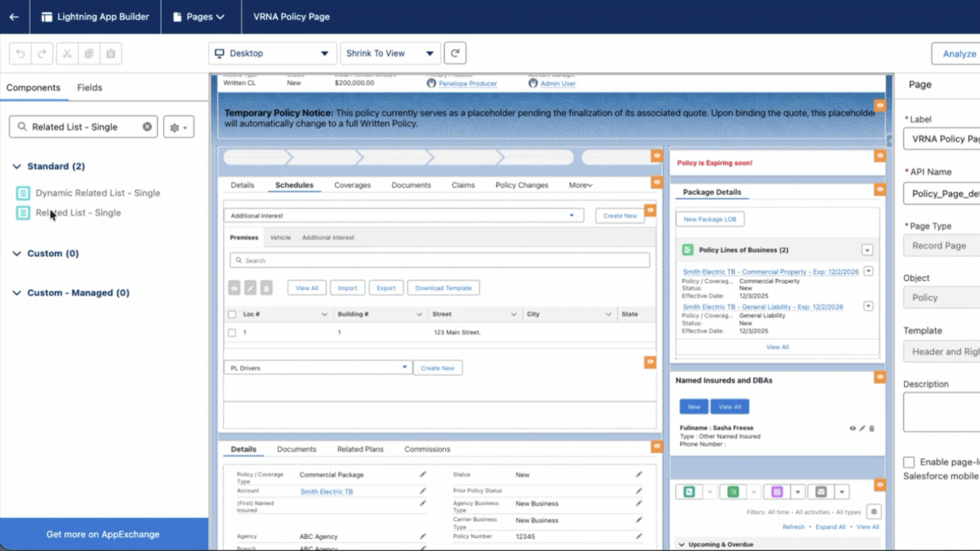This screenshot has height=551, width=980.
Task: Open the activity timeline filter gear
Action: [x=874, y=512]
